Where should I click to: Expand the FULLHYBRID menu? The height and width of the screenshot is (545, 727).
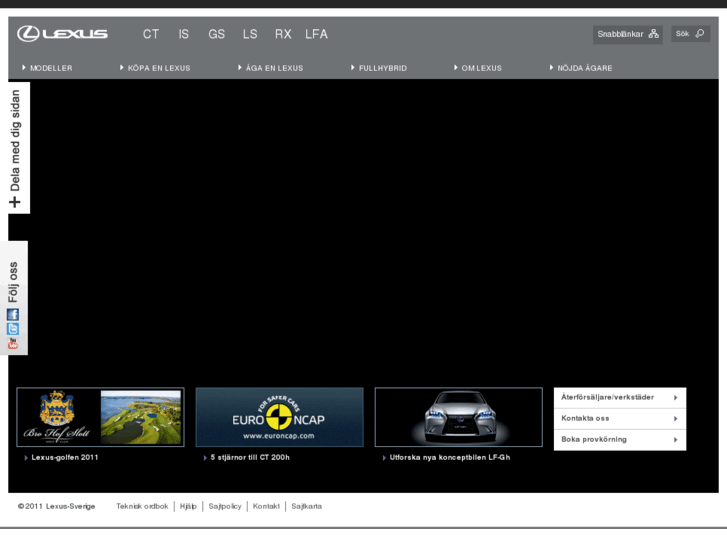(x=379, y=68)
